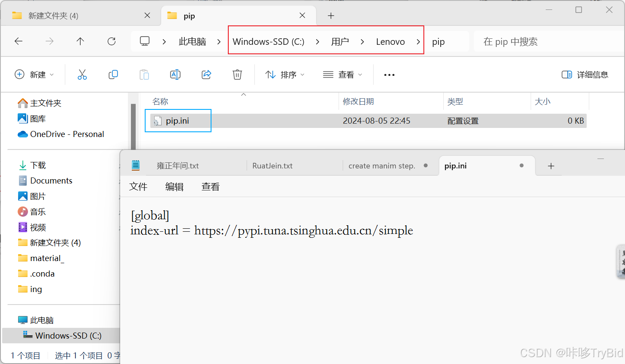Viewport: 625px width, 364px height.
Task: Open the 排序 sort dropdown
Action: point(285,75)
